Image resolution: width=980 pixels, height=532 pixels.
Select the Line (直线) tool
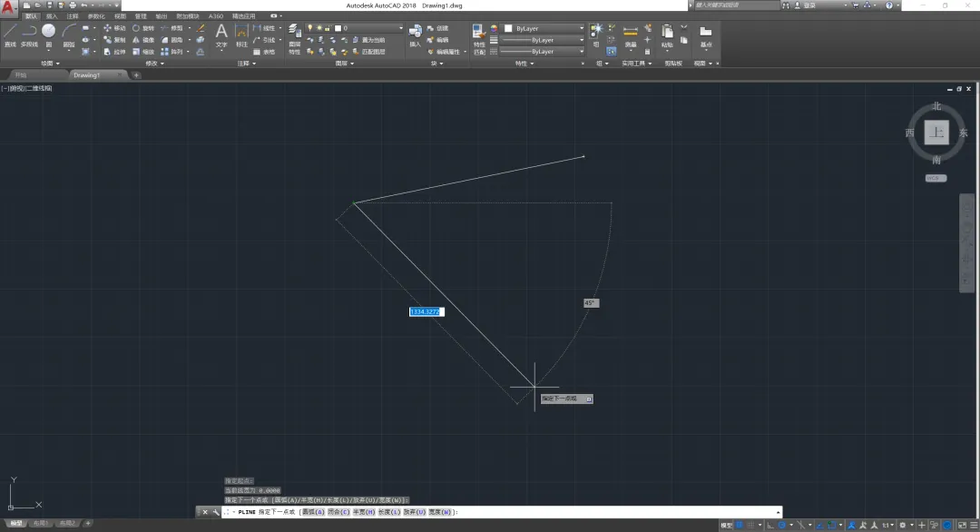coord(10,35)
